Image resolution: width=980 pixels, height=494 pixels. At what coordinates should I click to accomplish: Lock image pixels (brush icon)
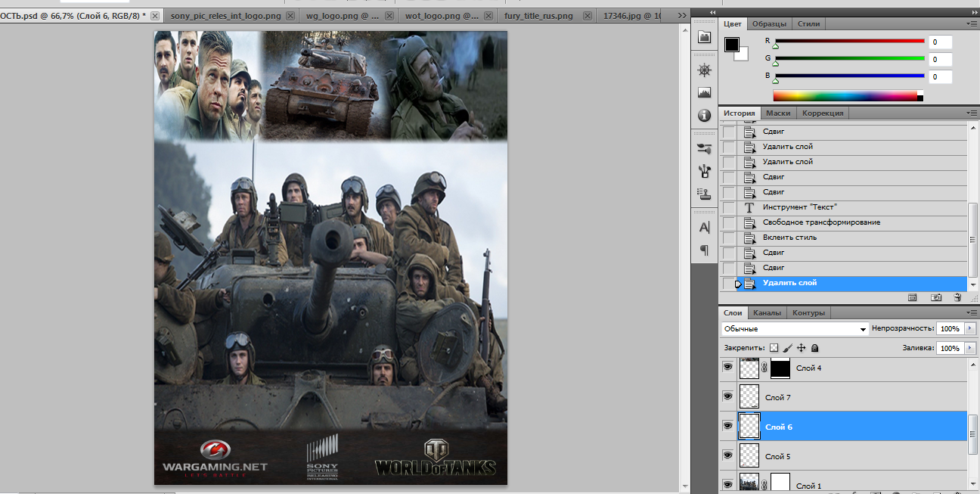coord(787,348)
